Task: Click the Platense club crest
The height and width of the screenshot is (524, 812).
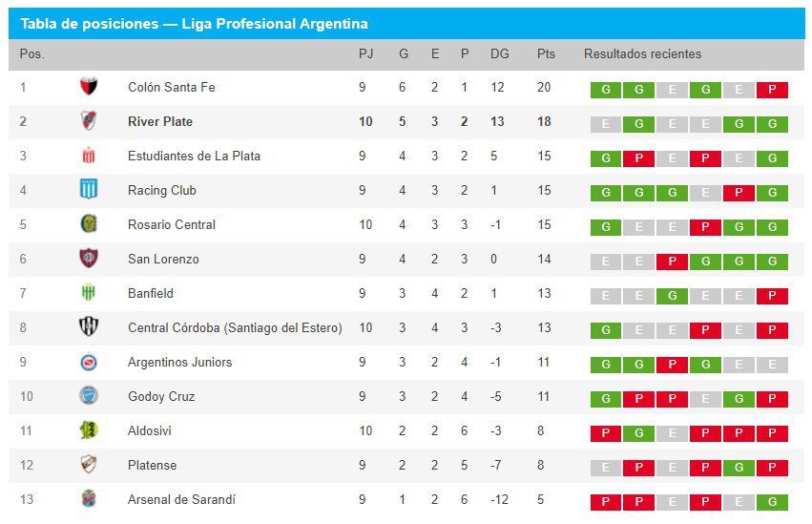Action: pyautogui.click(x=89, y=465)
